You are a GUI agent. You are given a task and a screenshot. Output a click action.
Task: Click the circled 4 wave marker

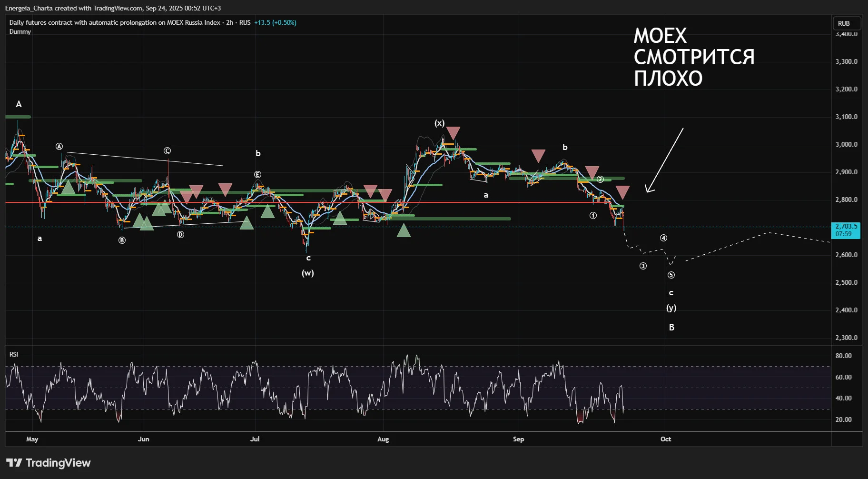[x=663, y=238]
